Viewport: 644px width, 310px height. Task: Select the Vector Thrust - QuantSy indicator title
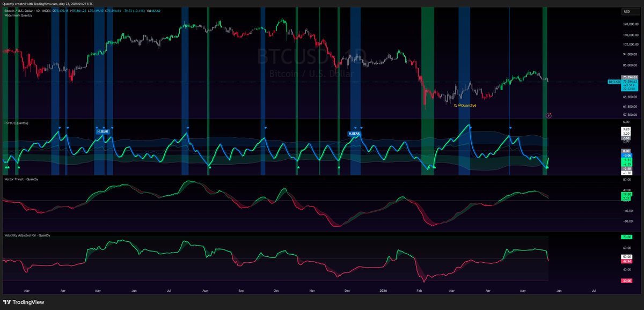pyautogui.click(x=21, y=179)
